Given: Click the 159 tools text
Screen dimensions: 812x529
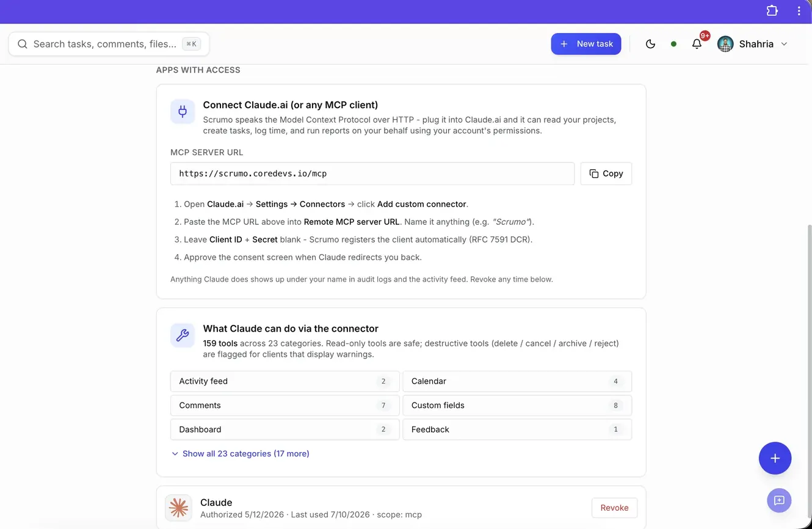Looking at the screenshot, I should point(220,343).
